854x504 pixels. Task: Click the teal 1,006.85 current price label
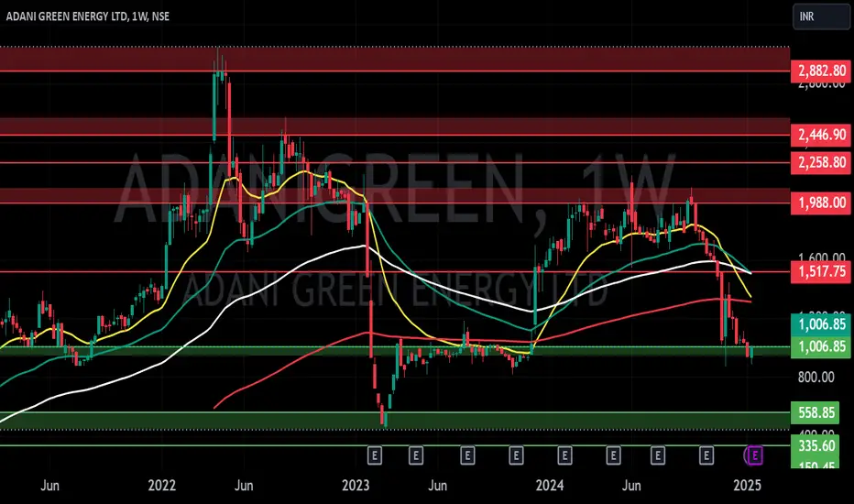821,324
